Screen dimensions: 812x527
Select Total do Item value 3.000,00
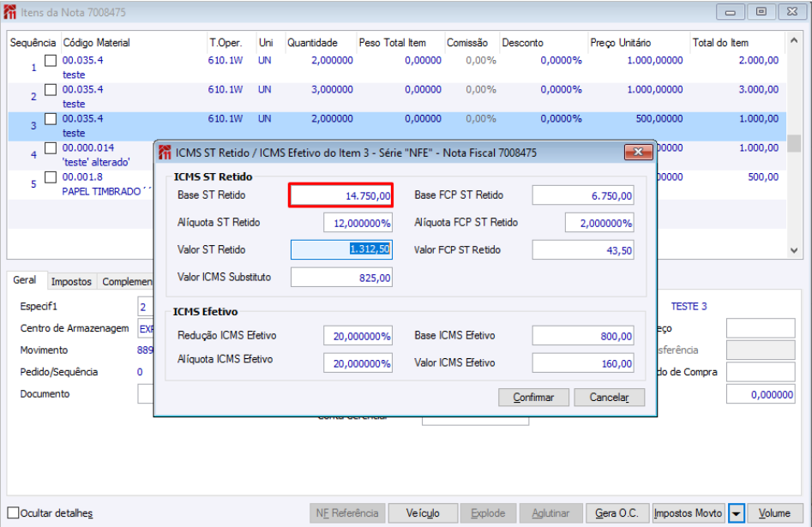pos(759,89)
